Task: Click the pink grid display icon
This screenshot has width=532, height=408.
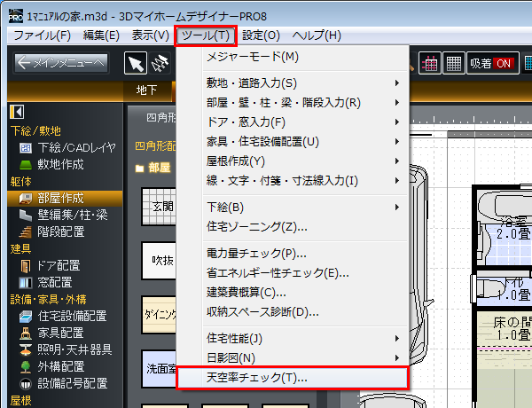Action: pyautogui.click(x=430, y=63)
